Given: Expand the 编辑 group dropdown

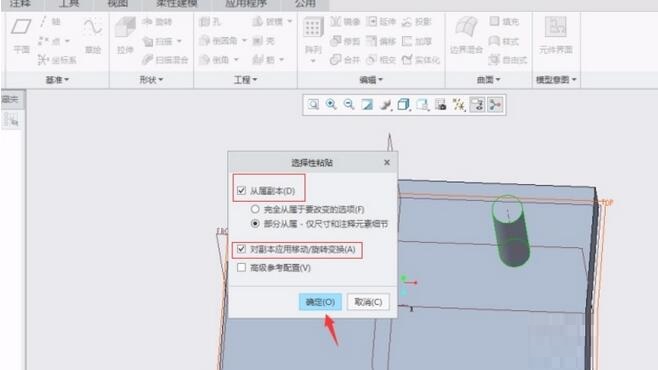Looking at the screenshot, I should coord(371,80).
